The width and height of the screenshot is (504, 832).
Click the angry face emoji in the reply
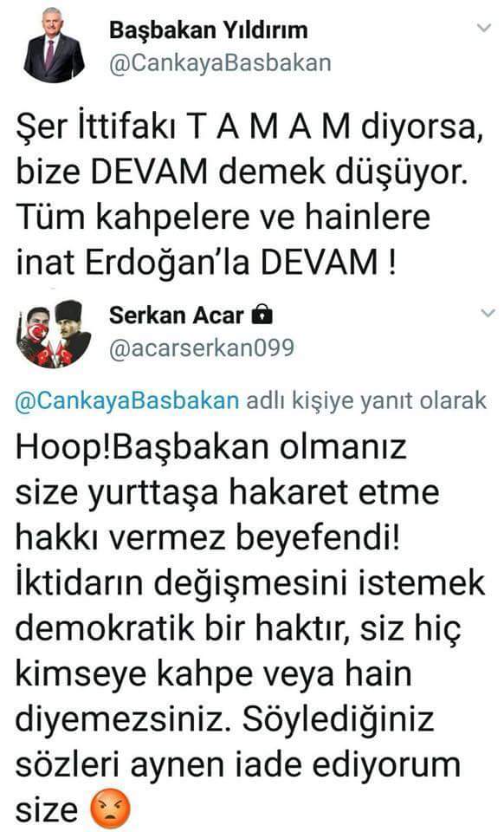(110, 809)
